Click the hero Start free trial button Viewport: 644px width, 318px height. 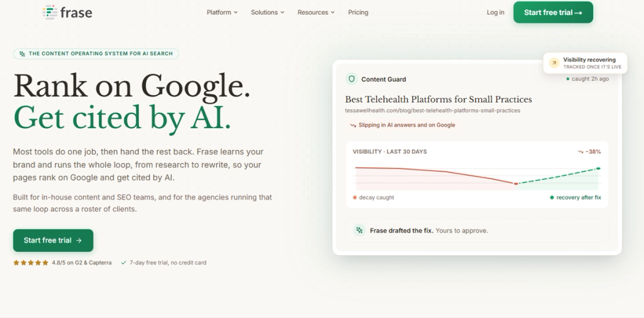coord(53,241)
